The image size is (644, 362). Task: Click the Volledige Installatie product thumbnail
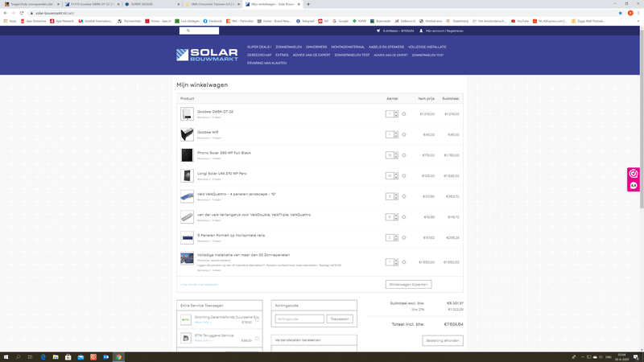(187, 258)
